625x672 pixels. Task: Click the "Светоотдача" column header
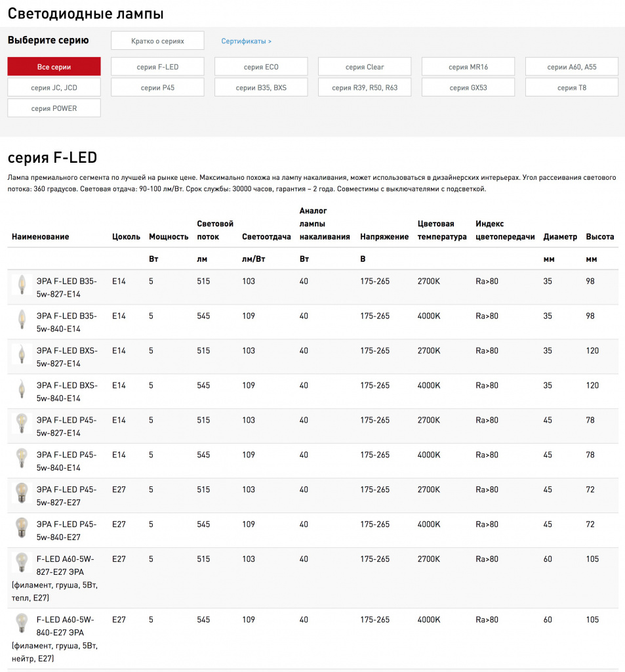(x=266, y=236)
